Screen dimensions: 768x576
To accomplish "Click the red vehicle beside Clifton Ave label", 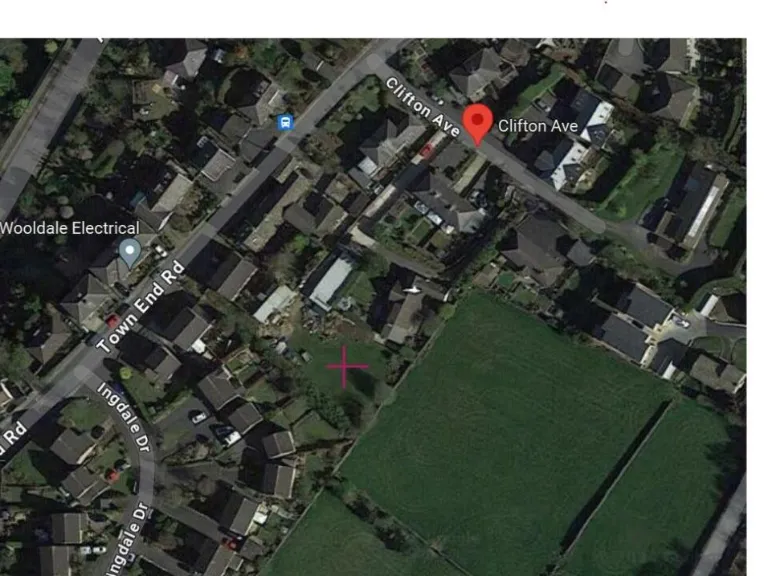I will (x=426, y=150).
